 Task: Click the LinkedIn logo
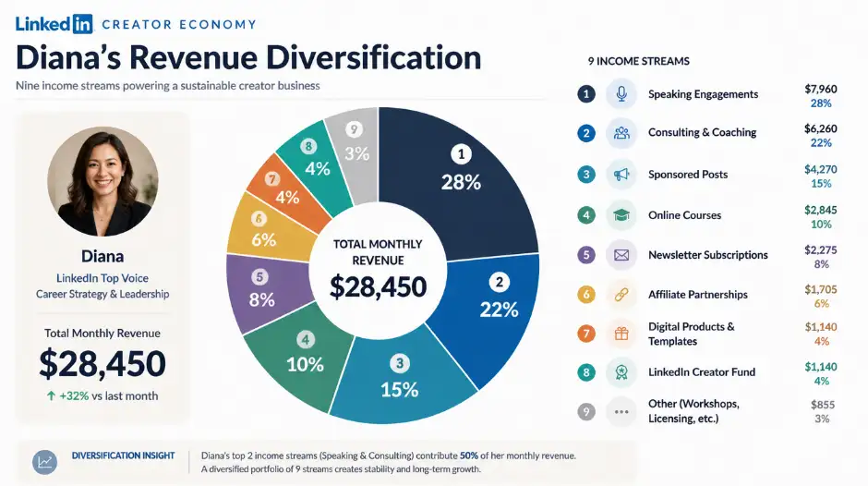tap(54, 24)
